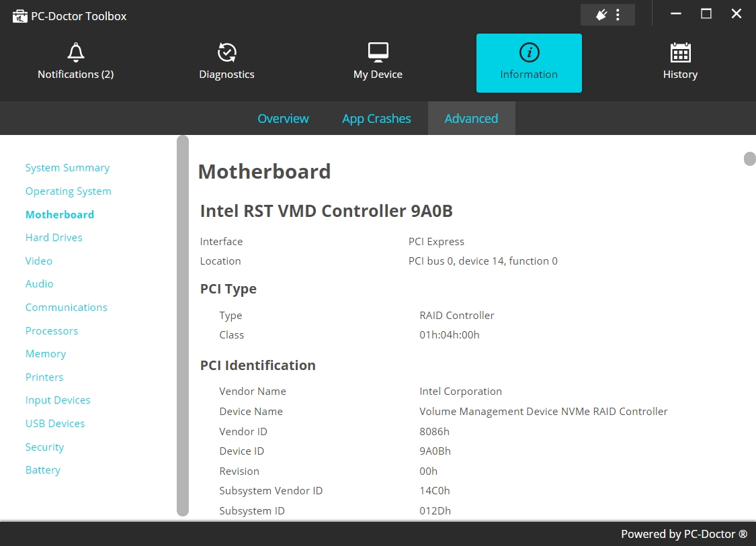The width and height of the screenshot is (756, 546).
Task: Maximize the PC-Doctor Toolbox window
Action: pyautogui.click(x=706, y=14)
